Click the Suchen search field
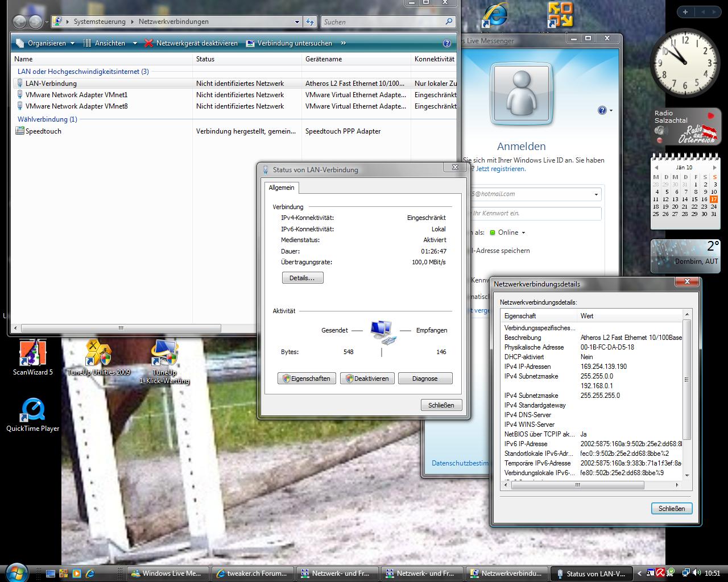Viewport: 728px width, 582px height. [x=382, y=22]
